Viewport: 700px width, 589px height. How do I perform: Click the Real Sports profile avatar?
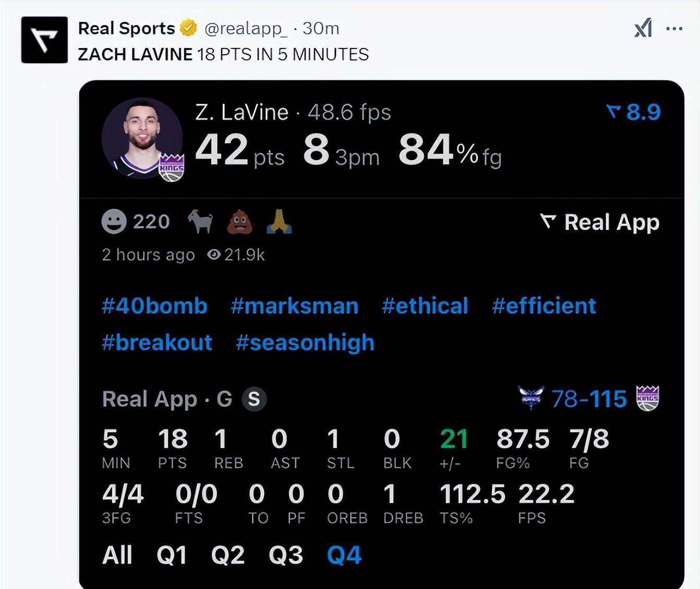[44, 40]
